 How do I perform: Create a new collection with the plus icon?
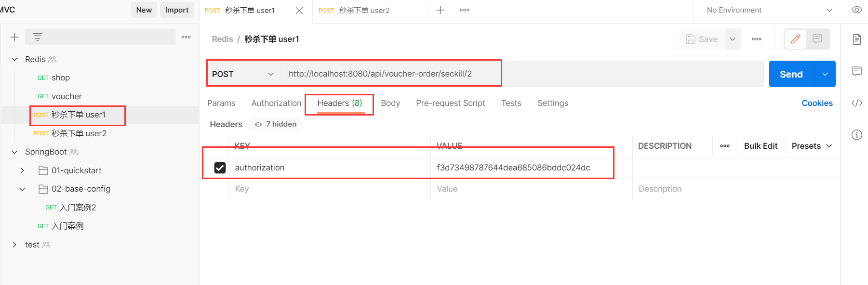tap(14, 37)
